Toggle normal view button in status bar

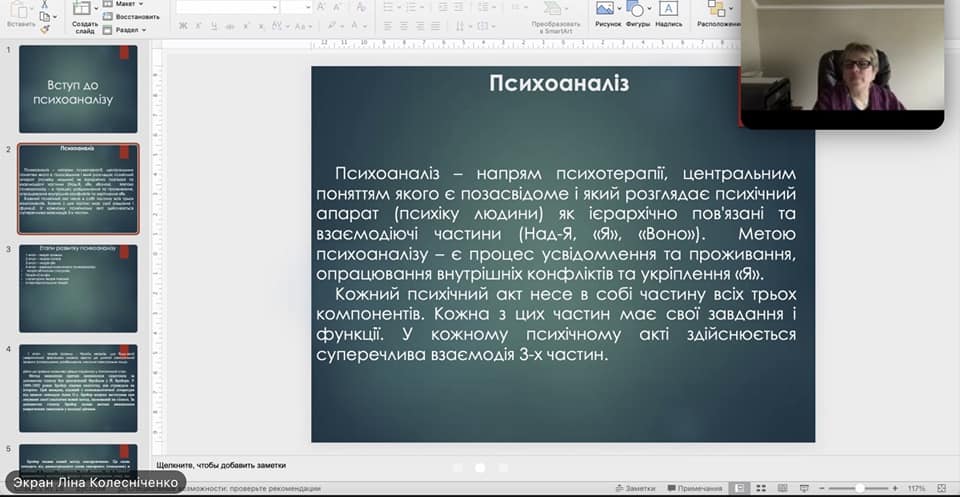pyautogui.click(x=739, y=488)
